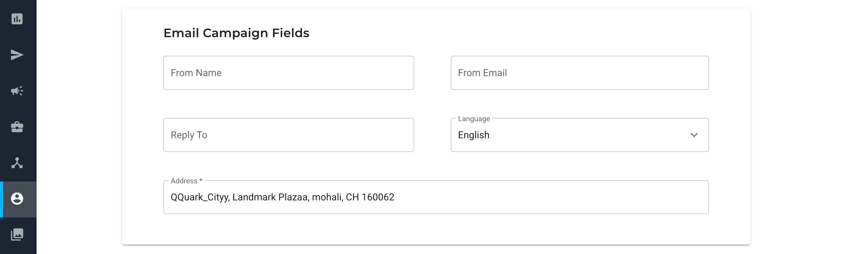Click the paper plane send icon

[x=17, y=55]
